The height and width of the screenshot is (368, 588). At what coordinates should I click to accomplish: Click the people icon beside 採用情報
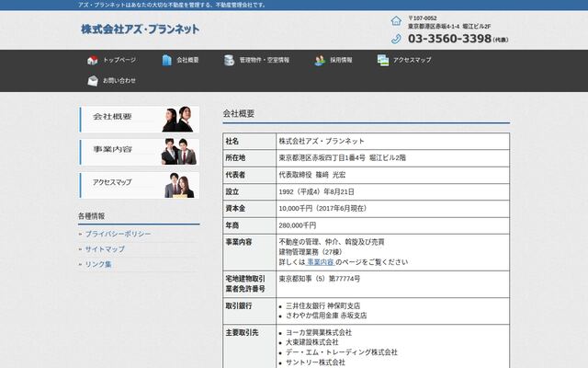click(320, 60)
